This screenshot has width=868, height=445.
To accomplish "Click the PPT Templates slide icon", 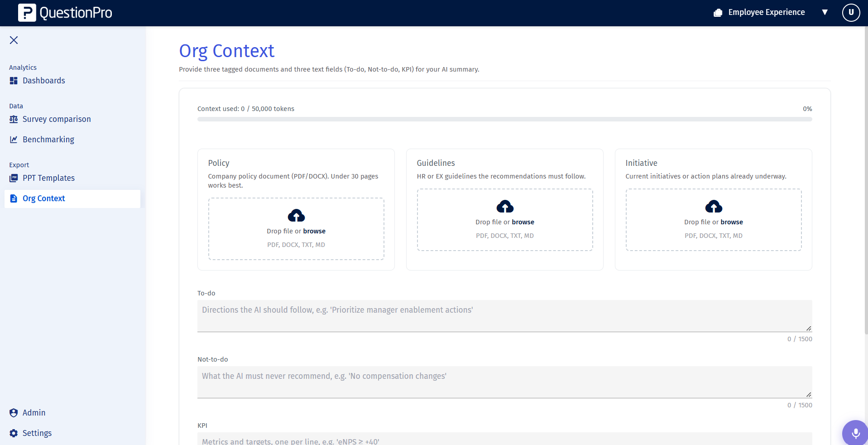I will point(14,178).
